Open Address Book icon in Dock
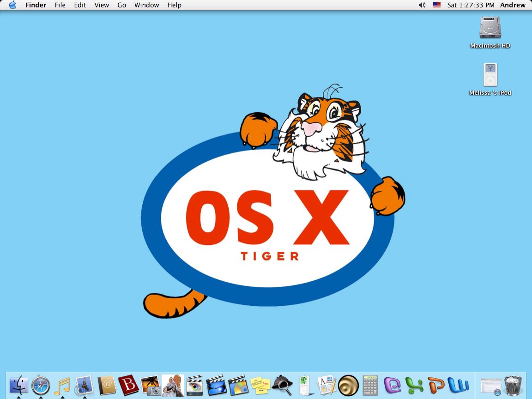The image size is (532, 399). coord(107,386)
